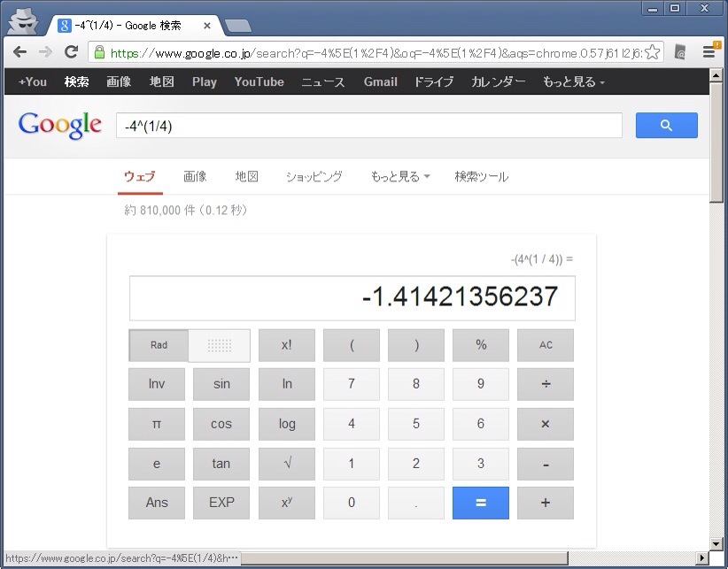Image resolution: width=728 pixels, height=569 pixels.
Task: Click the vertical scrollbar thumb
Action: pos(716,142)
